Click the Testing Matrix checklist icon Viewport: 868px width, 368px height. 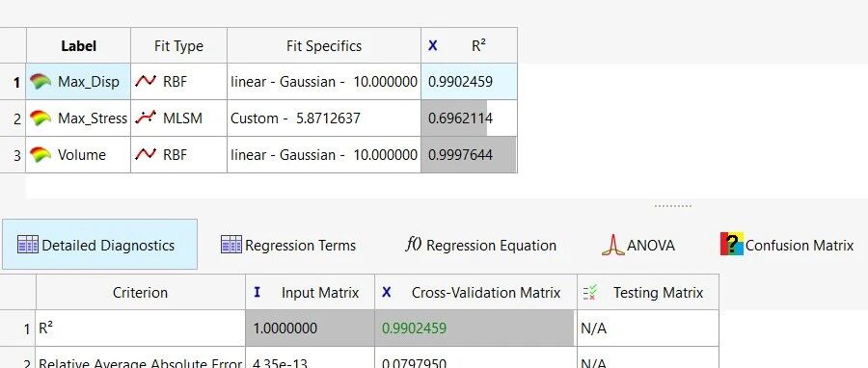coord(590,292)
